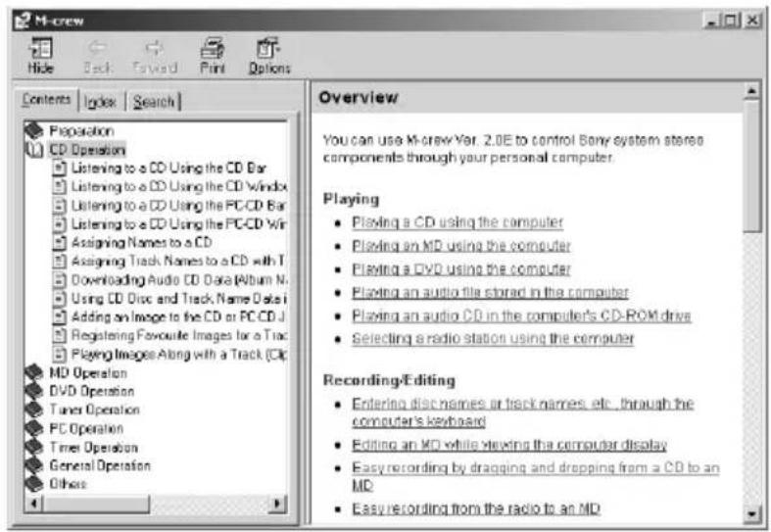This screenshot has width=771, height=532.
Task: Switch to the Contents tab
Action: [x=46, y=99]
